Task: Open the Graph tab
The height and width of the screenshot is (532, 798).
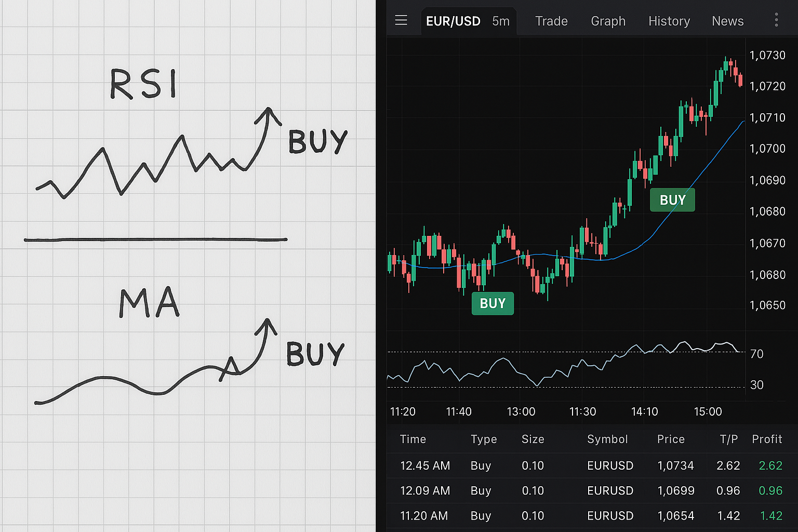Action: coord(608,21)
